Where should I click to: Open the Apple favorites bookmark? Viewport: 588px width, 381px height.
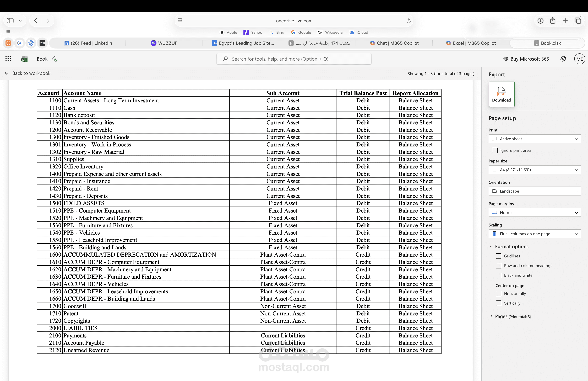click(x=228, y=32)
